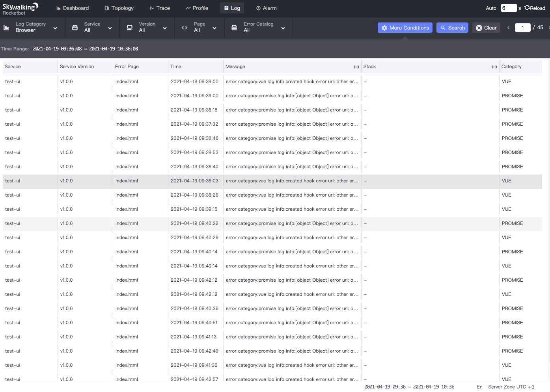Go to previous page arrow
The image size is (550, 392).
point(509,28)
